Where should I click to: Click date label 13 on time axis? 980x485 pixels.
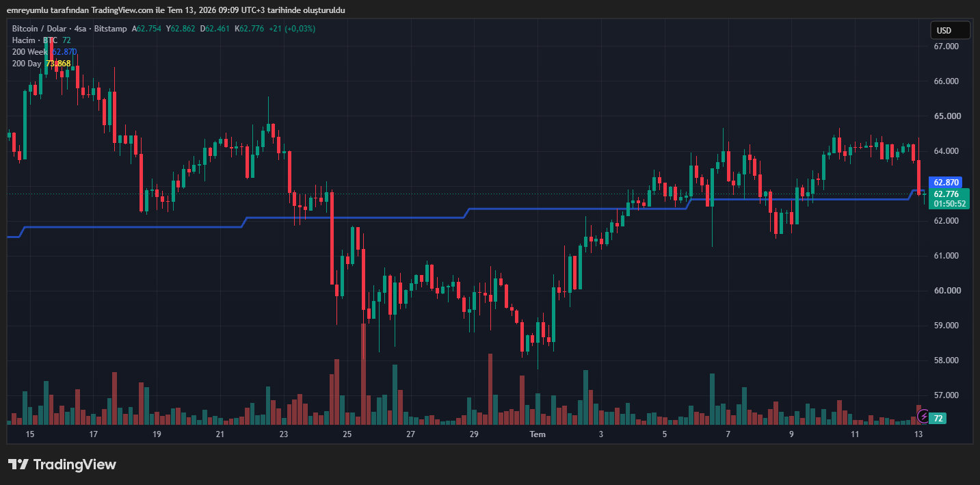pyautogui.click(x=918, y=434)
